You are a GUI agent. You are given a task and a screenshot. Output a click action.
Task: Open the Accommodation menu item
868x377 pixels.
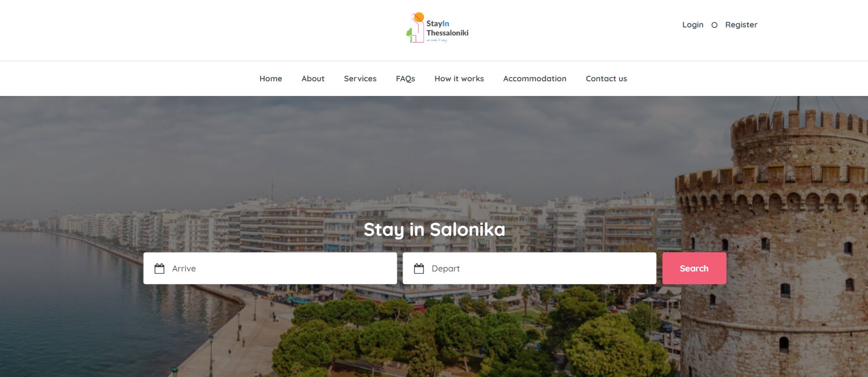[535, 79]
